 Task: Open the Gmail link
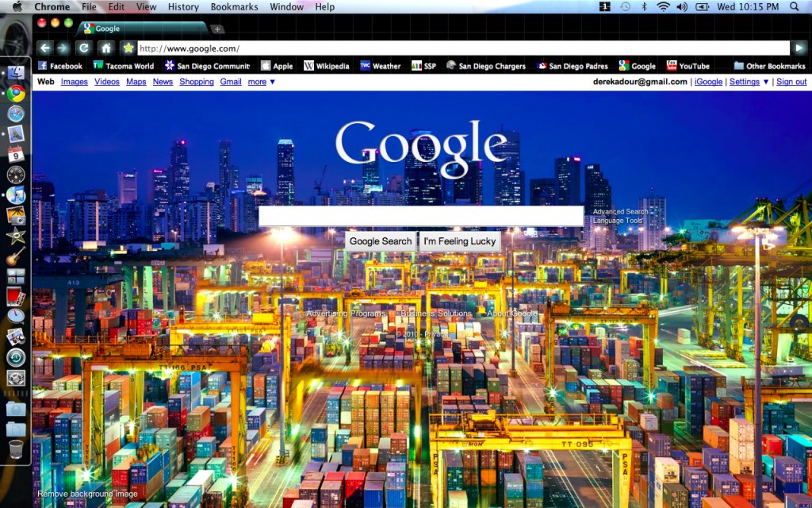pos(231,82)
